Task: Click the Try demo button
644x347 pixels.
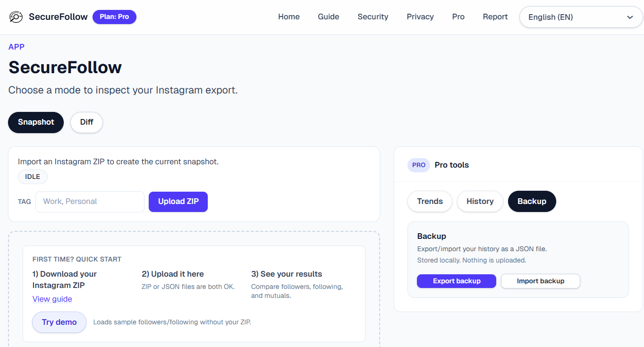Action: (59, 322)
